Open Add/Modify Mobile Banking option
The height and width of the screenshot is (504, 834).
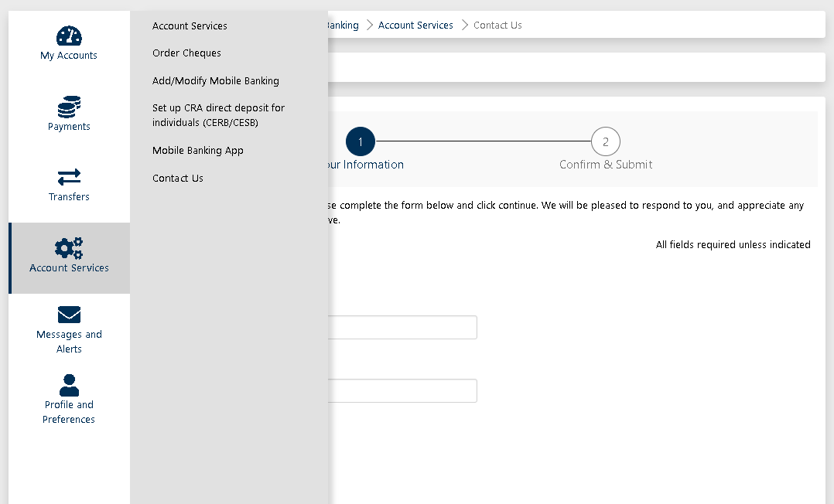(x=215, y=80)
